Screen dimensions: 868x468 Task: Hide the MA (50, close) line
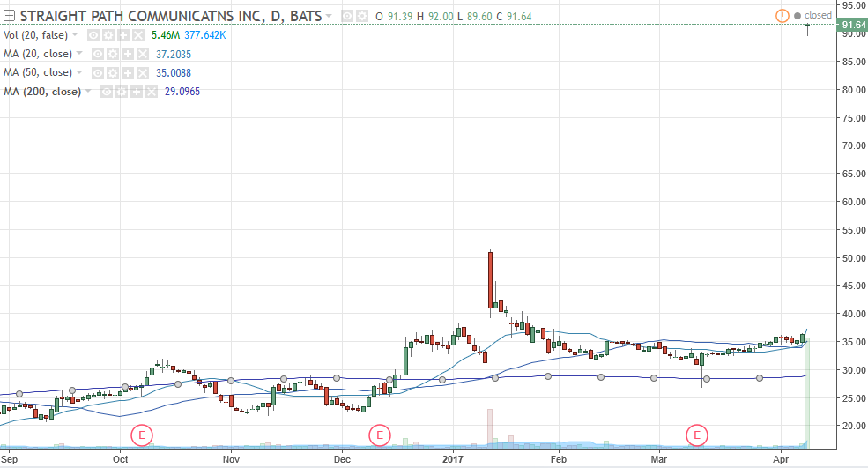98,72
